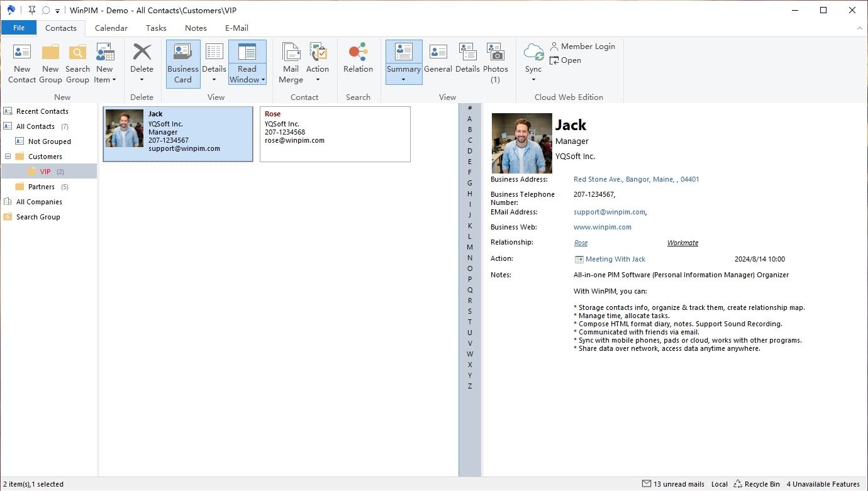The height and width of the screenshot is (491, 868).
Task: Launch Mail Merge
Action: [291, 63]
